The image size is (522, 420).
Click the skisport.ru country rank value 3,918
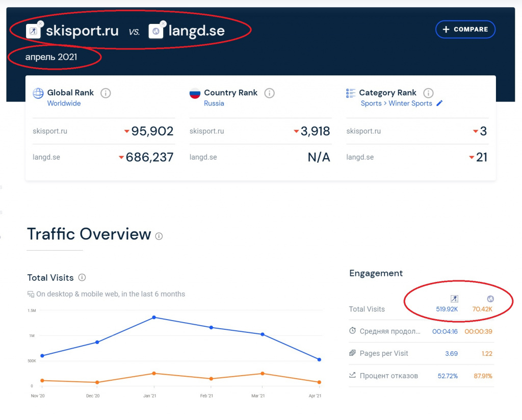coord(315,131)
